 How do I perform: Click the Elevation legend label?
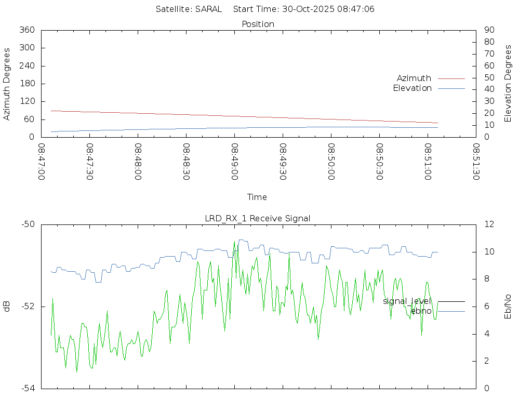pyautogui.click(x=412, y=88)
